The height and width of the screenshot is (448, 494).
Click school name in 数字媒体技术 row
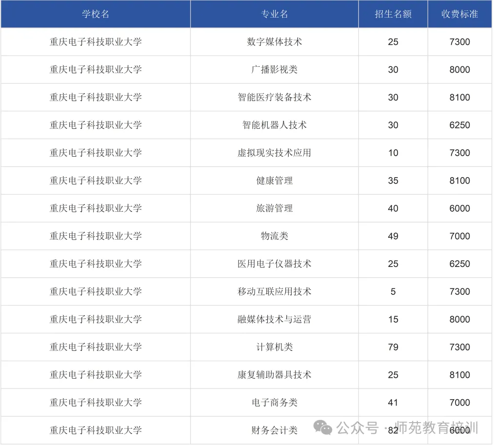(x=96, y=41)
